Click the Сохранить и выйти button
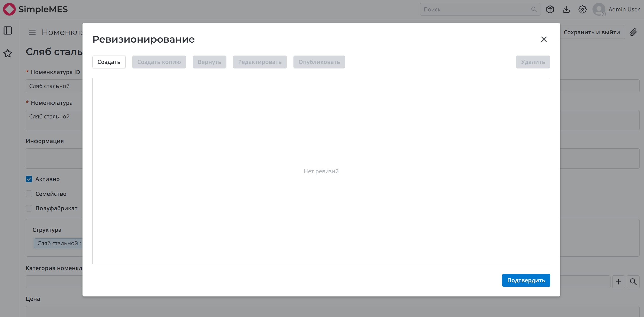 click(591, 32)
